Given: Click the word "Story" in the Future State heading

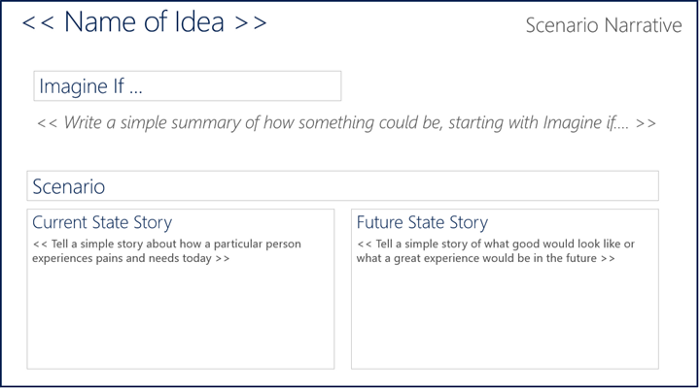Looking at the screenshot, I should click(468, 222).
